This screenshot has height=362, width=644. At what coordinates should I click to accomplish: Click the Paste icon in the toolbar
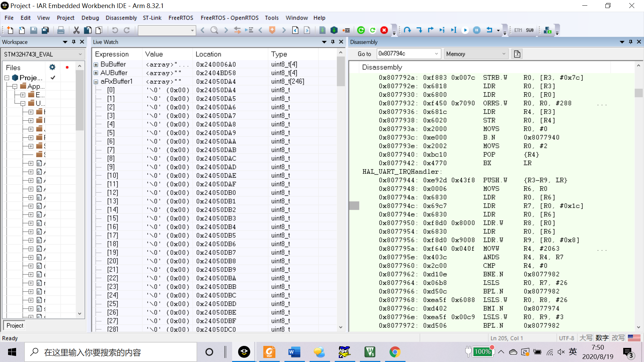pos(99,30)
